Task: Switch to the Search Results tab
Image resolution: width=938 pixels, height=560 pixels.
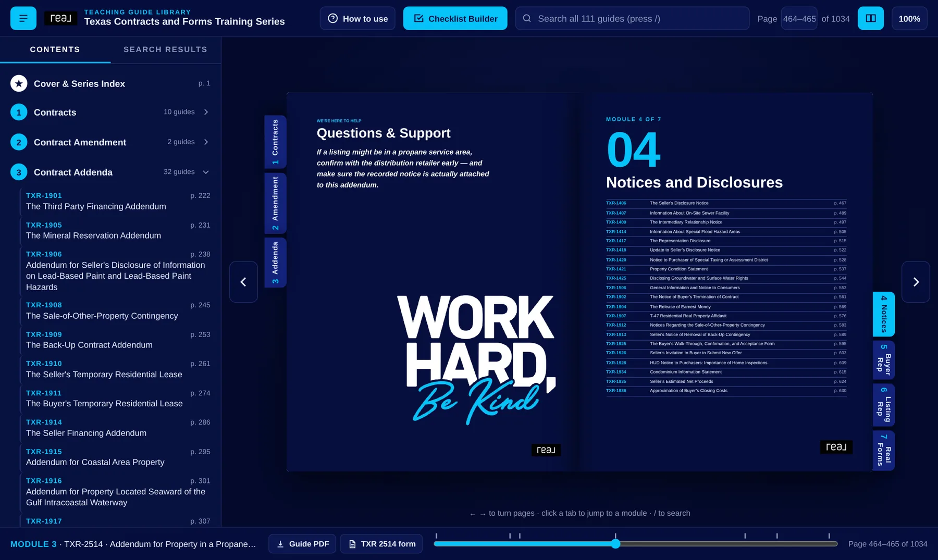Action: point(165,49)
